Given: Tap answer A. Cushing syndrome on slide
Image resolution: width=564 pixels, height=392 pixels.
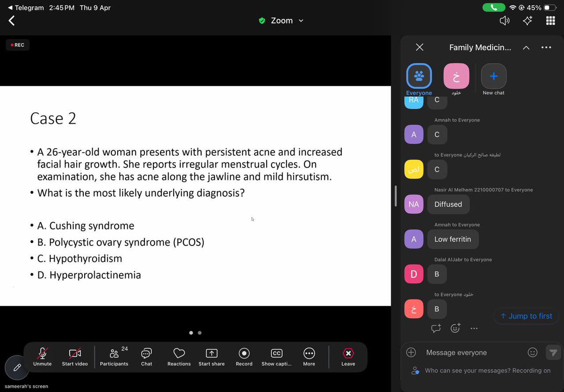Looking at the screenshot, I should tap(86, 226).
